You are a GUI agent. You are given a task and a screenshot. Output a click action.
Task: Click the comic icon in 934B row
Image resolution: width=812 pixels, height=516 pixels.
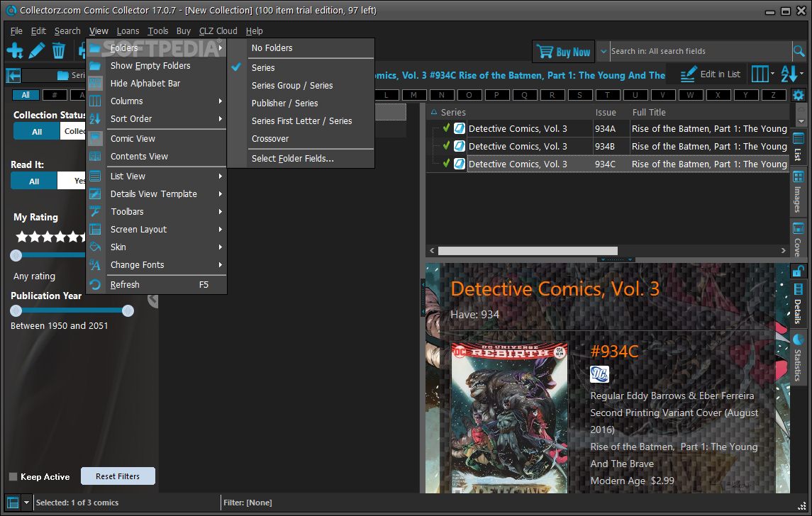[460, 147]
